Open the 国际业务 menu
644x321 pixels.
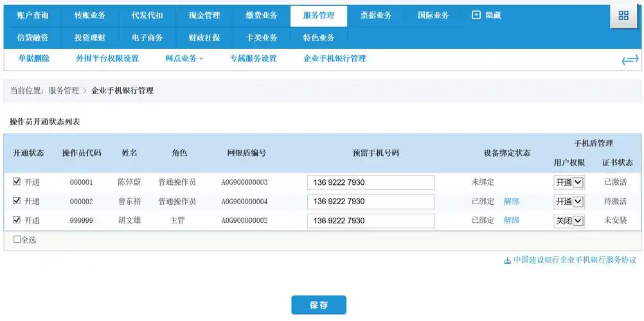pos(433,15)
